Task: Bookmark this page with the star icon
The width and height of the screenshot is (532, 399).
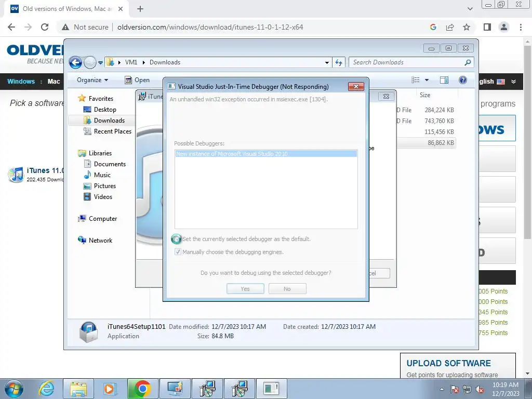Action: click(467, 27)
